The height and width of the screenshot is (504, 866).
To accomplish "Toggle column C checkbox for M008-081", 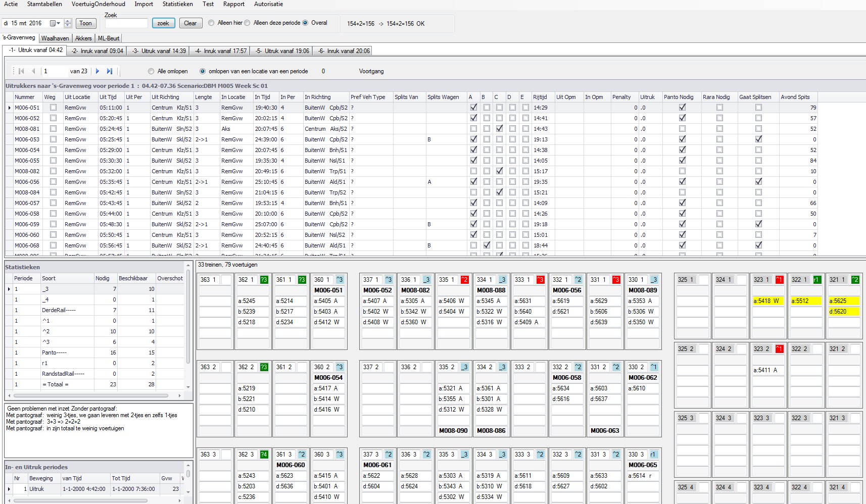I will (x=499, y=129).
